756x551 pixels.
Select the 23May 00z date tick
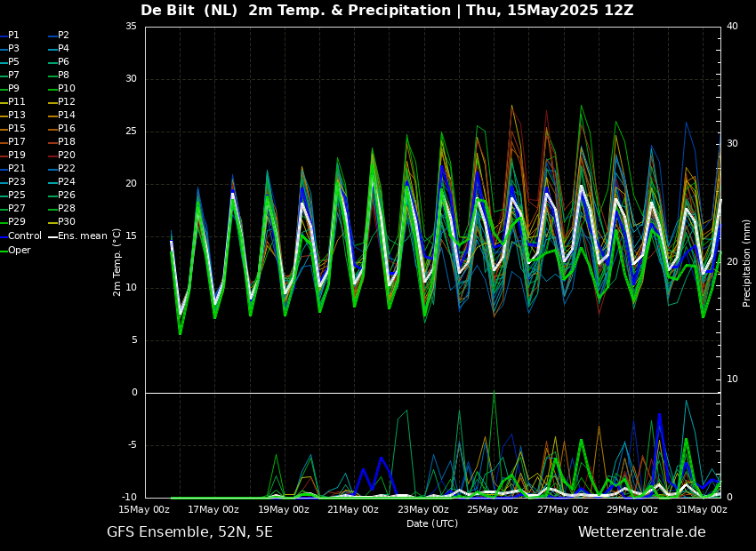[423, 509]
